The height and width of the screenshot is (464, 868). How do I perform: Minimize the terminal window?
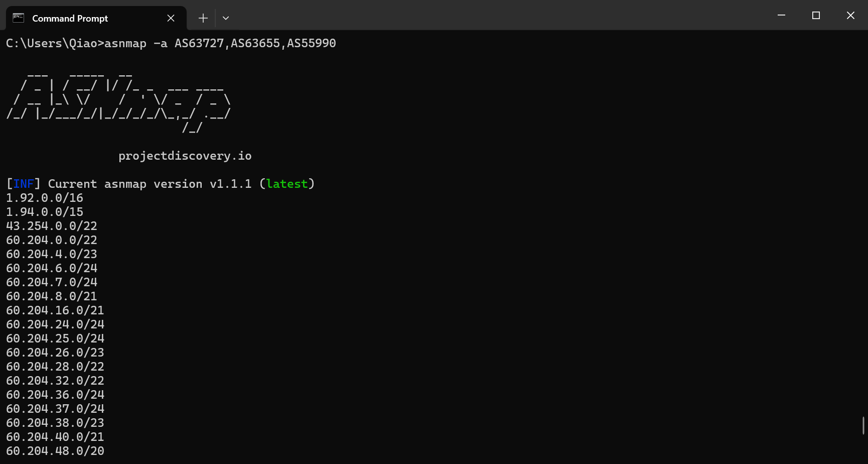pos(781,15)
